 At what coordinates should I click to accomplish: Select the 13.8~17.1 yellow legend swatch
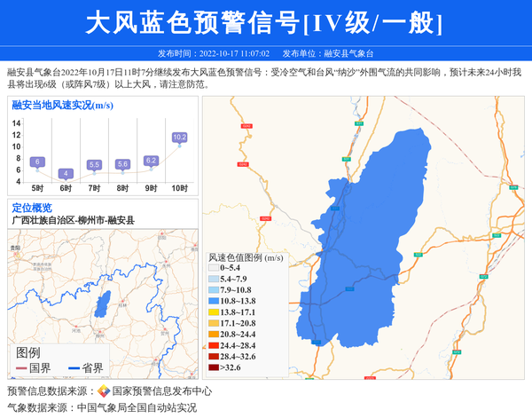point(214,312)
